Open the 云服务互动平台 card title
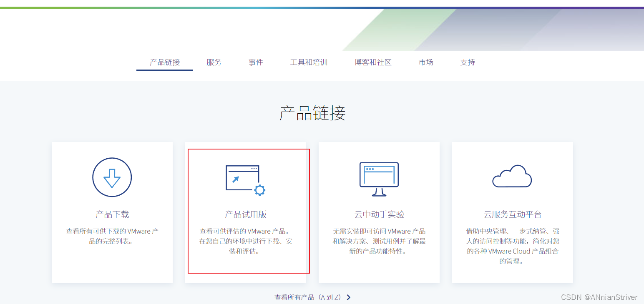 [513, 214]
